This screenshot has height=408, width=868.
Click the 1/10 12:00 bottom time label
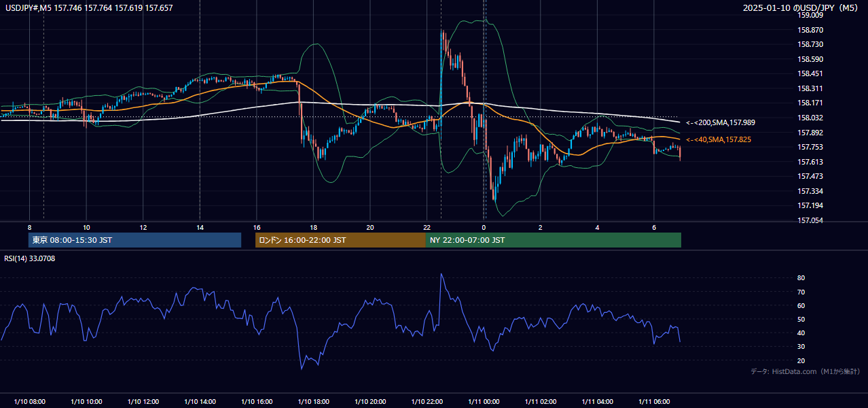click(143, 402)
